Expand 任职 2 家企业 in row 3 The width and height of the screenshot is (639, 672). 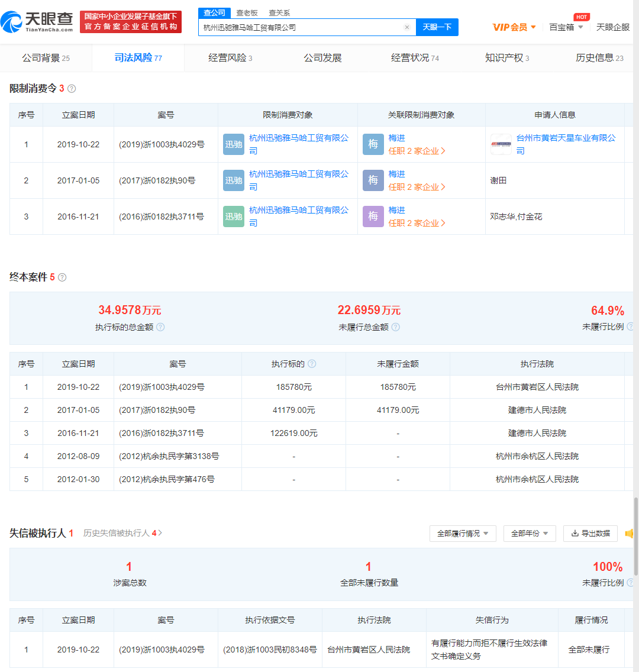[417, 223]
